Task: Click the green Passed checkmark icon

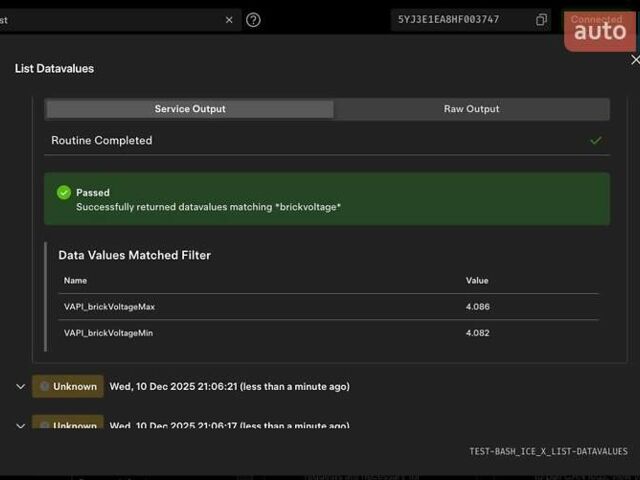Action: [x=64, y=192]
